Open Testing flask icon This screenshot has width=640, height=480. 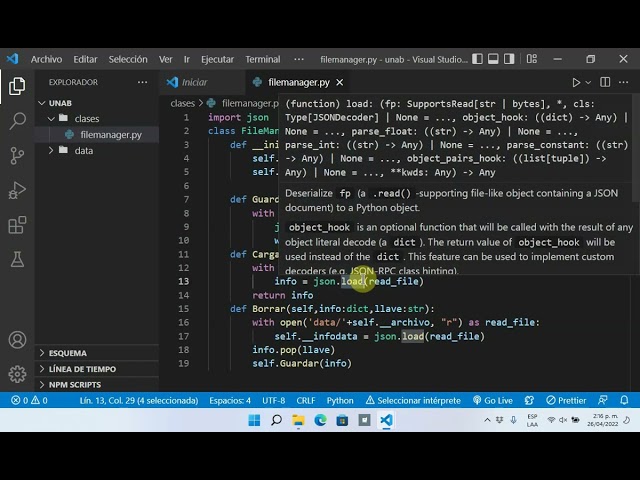[17, 260]
